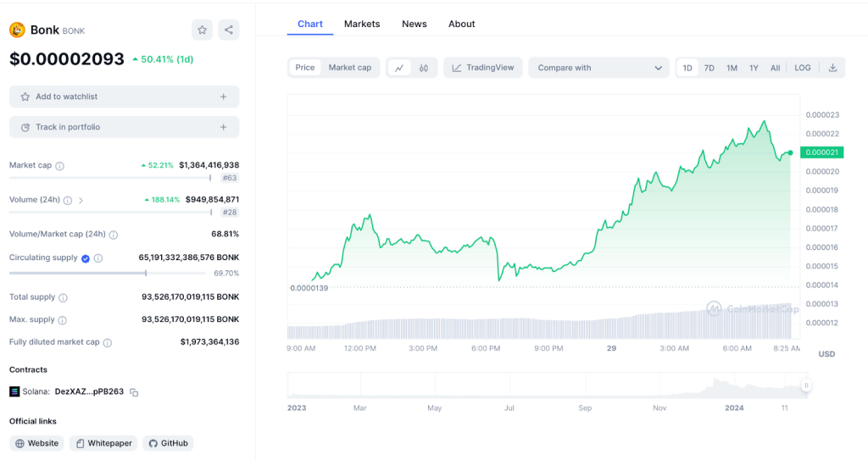The image size is (868, 460).
Task: Click the Circulating supply info icon
Action: point(98,258)
